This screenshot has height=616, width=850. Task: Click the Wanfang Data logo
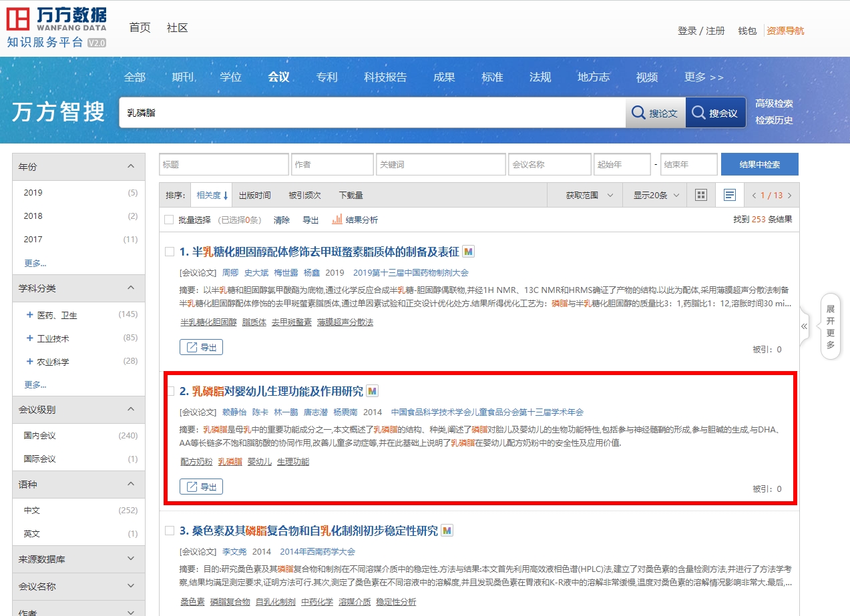pos(57,27)
